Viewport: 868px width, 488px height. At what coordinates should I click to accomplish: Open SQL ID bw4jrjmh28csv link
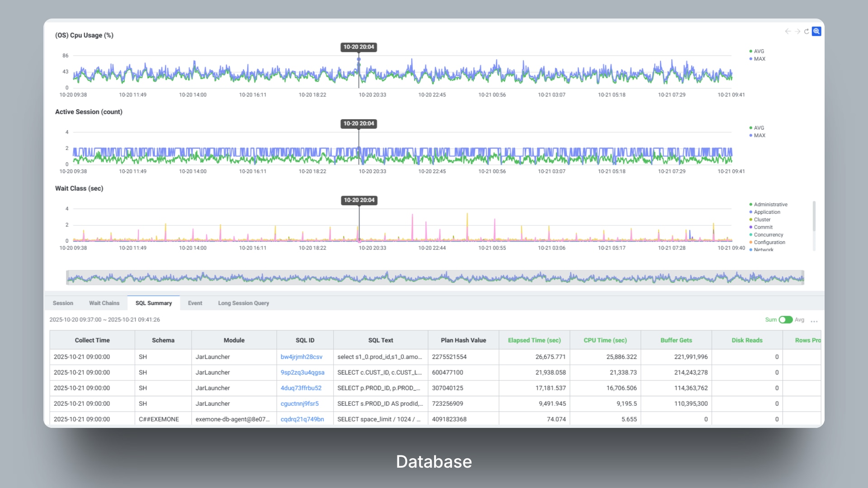click(302, 357)
